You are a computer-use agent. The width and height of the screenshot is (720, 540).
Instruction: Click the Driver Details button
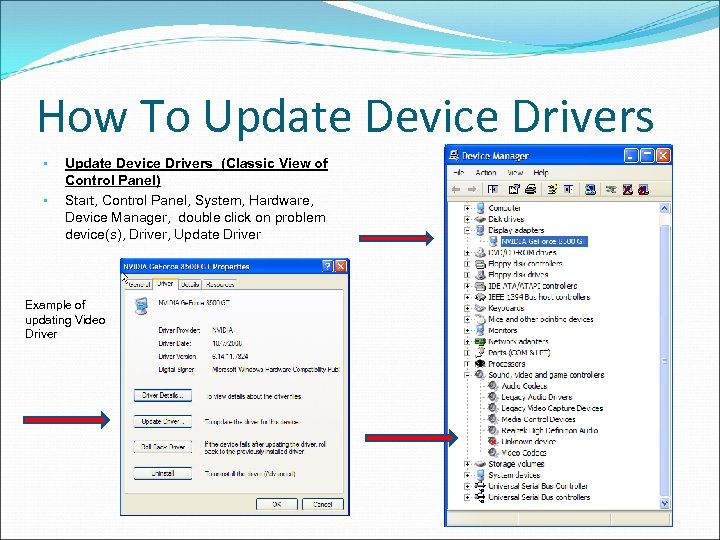163,395
